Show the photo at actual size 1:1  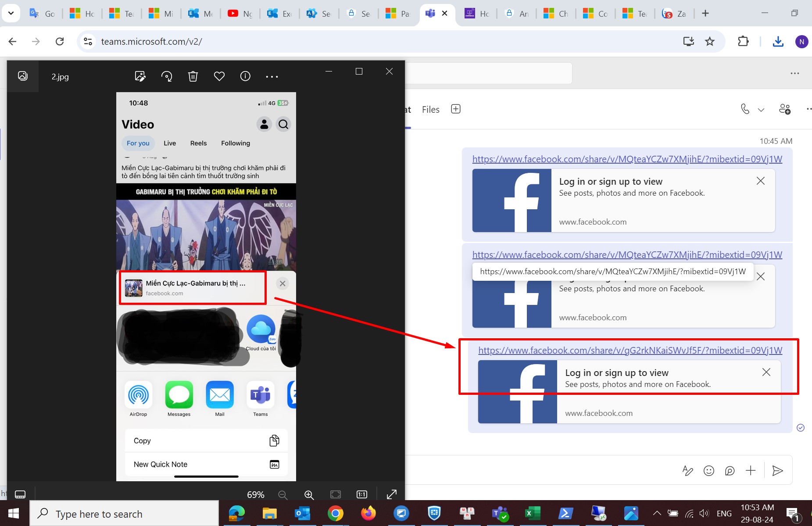(x=362, y=494)
